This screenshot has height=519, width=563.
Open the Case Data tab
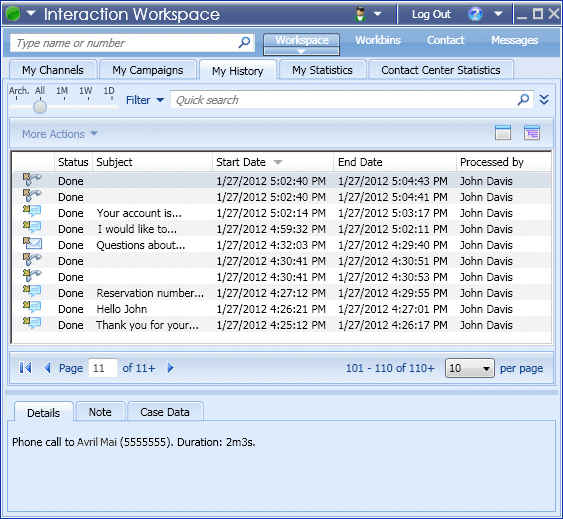pyautogui.click(x=165, y=412)
